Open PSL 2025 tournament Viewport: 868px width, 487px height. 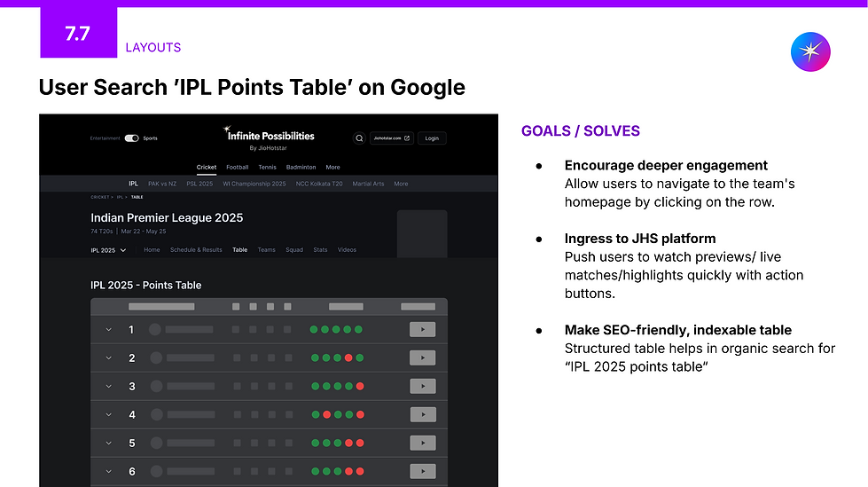point(199,184)
